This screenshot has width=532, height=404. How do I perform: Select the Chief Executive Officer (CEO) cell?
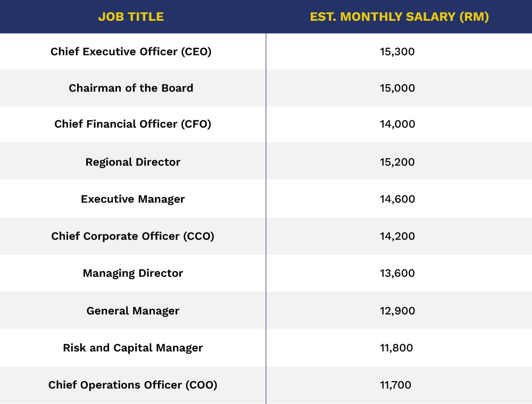131,52
